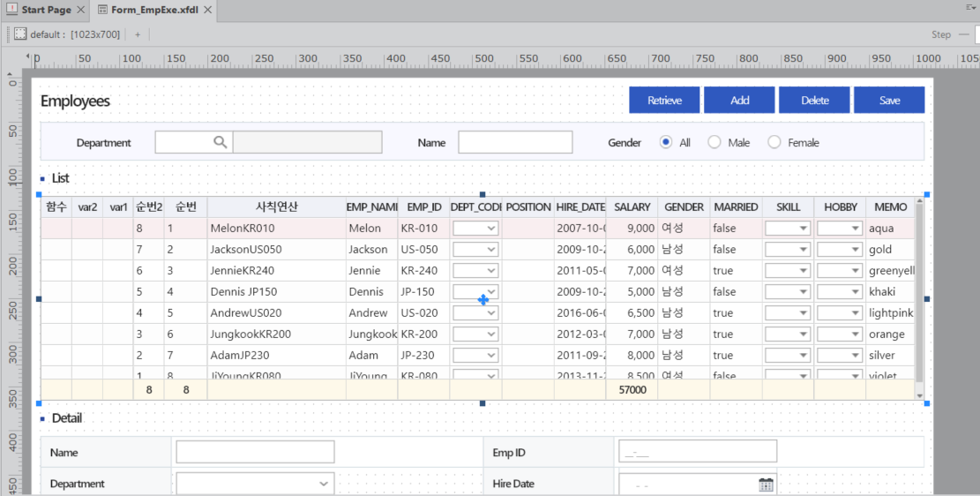980x496 pixels.
Task: Click the Save button
Action: tap(889, 100)
